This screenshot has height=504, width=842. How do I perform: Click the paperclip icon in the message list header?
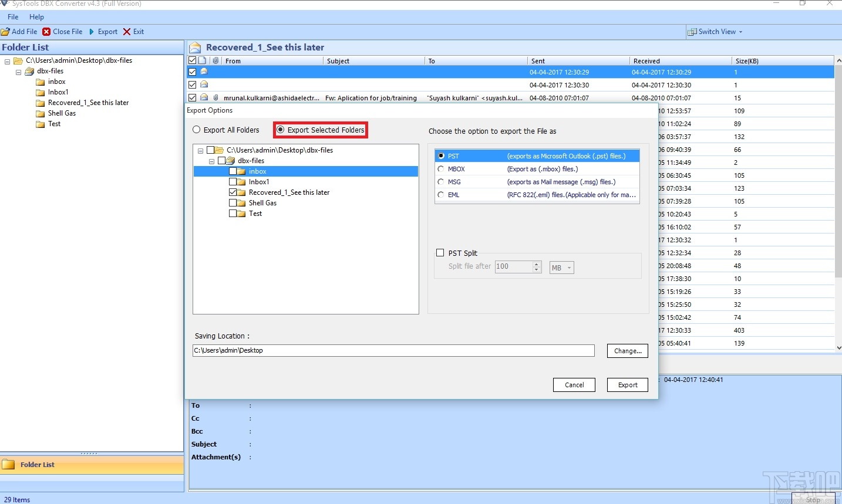[x=215, y=60]
